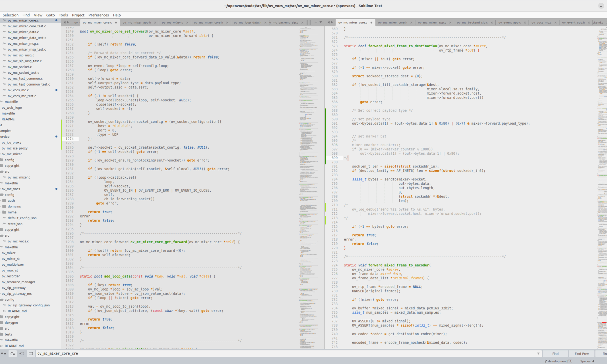Open ov_vocs_mc_test.c in sidebar
607x364 pixels.
(22, 96)
